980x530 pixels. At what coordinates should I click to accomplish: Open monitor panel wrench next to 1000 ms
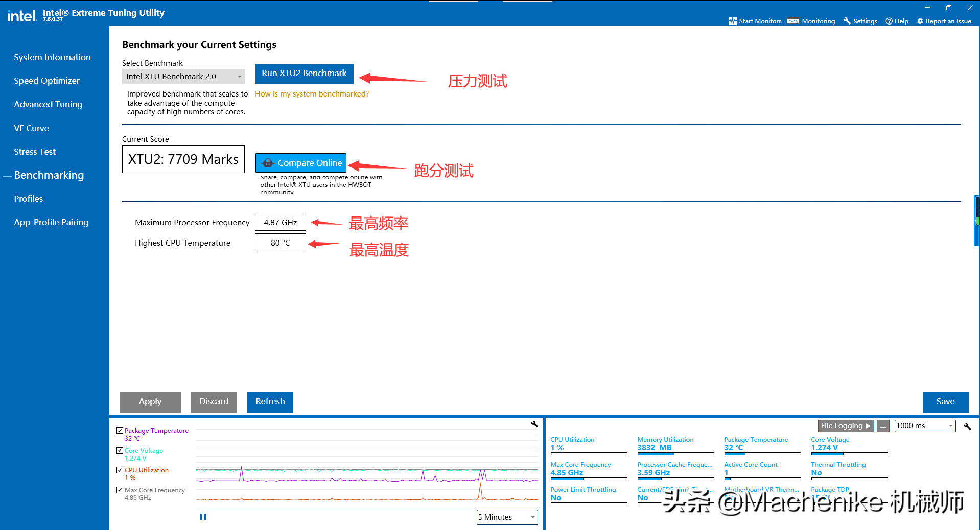pos(967,426)
